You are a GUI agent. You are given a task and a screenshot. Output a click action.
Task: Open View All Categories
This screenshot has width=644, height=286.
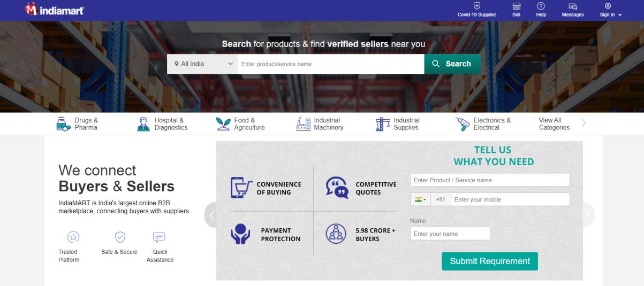click(x=554, y=124)
